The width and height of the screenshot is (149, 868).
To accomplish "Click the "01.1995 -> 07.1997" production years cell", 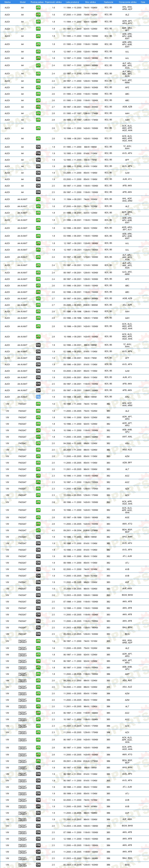I will [x=72, y=113].
